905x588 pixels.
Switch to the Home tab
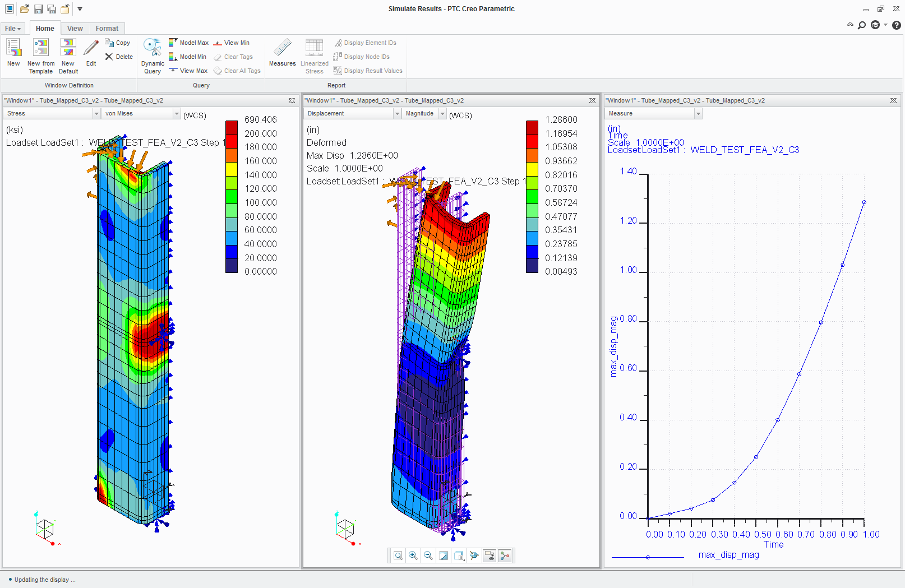[x=45, y=29]
